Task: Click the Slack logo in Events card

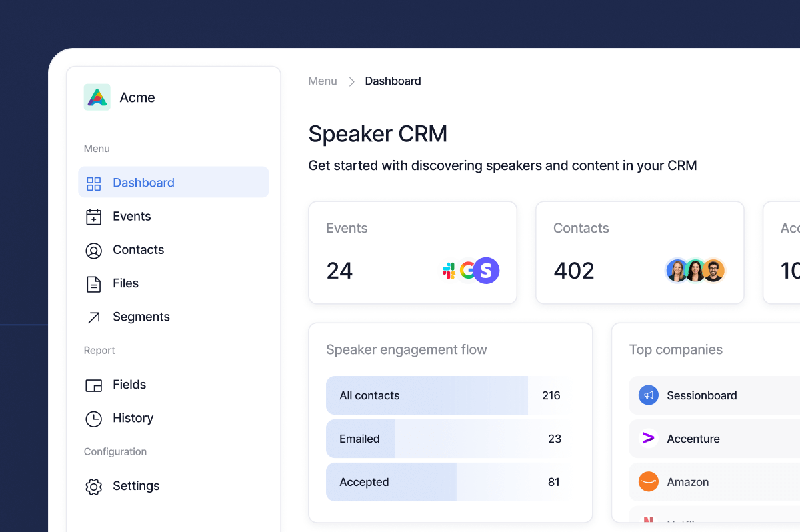Action: 449,271
